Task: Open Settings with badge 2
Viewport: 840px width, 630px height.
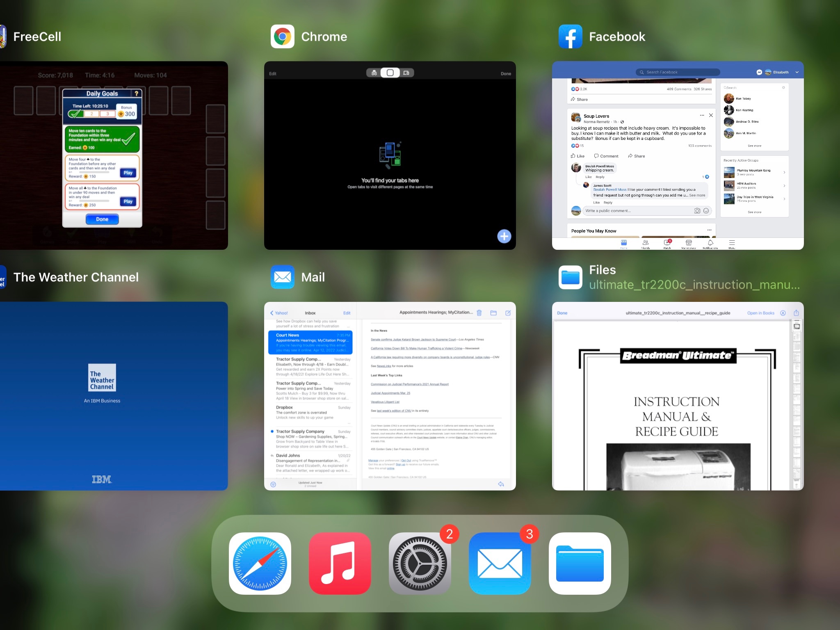Action: click(x=420, y=563)
